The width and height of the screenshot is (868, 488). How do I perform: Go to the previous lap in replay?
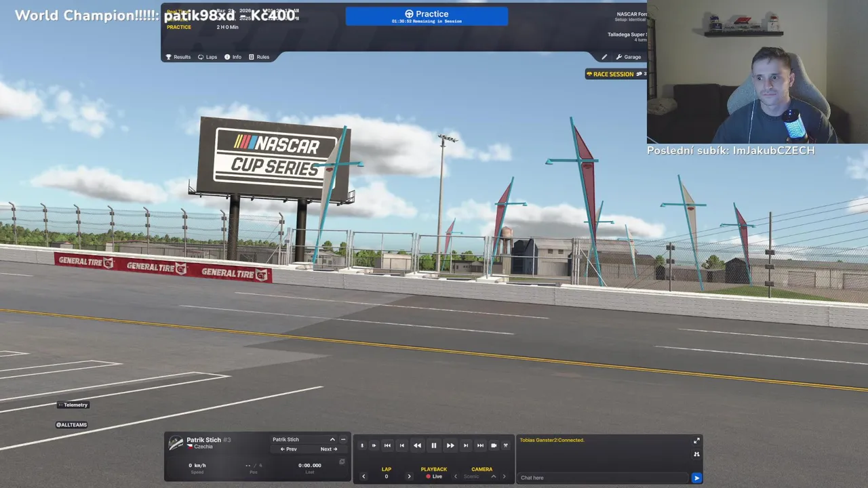[401, 445]
